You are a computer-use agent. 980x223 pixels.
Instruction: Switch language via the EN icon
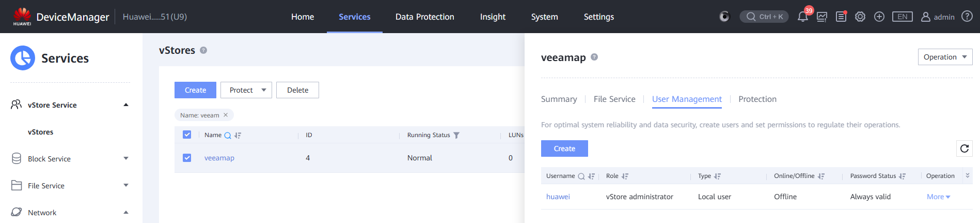pos(902,17)
